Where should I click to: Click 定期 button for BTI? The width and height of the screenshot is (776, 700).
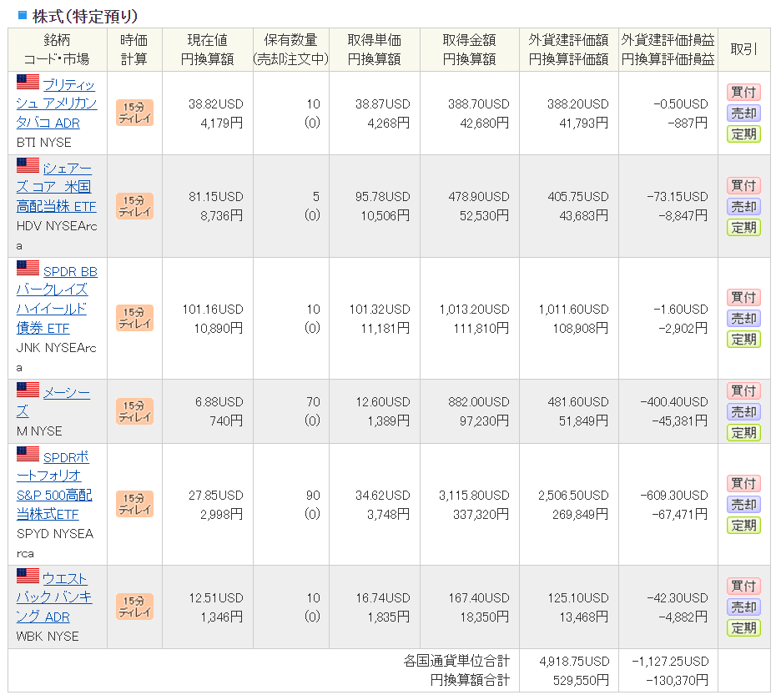click(x=743, y=134)
